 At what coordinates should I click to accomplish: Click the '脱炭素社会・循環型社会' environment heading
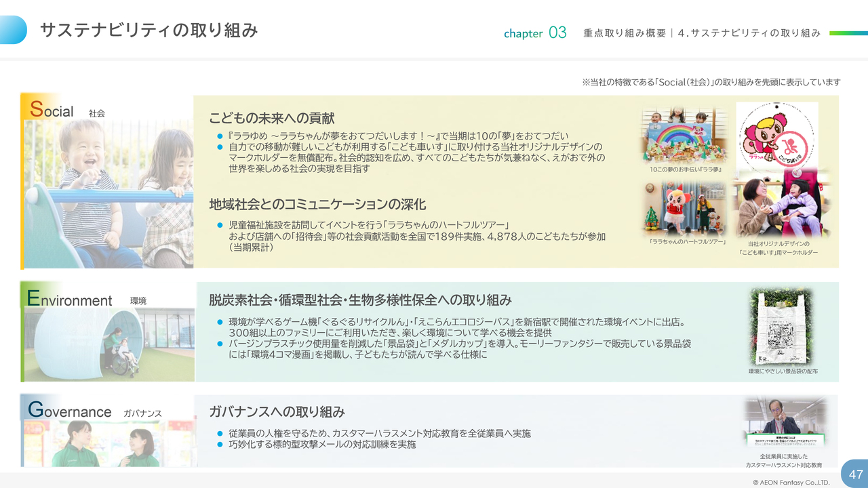point(359,300)
